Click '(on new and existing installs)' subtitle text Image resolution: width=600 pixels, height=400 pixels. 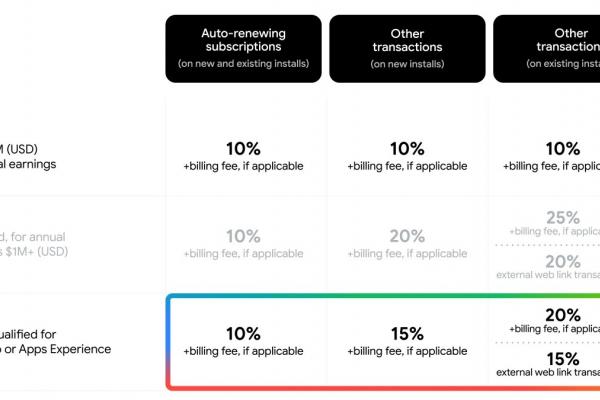[x=243, y=64]
